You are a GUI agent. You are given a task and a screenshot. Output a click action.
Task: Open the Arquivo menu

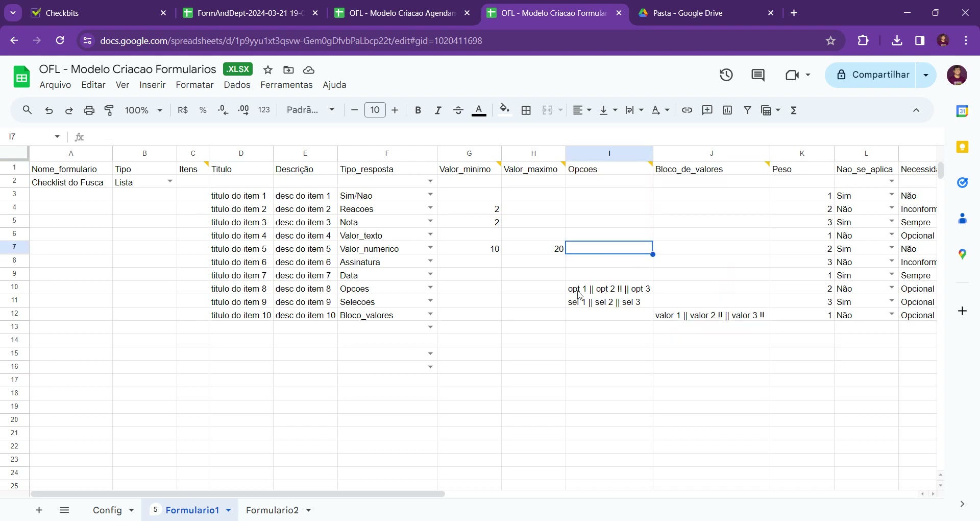[x=55, y=85]
